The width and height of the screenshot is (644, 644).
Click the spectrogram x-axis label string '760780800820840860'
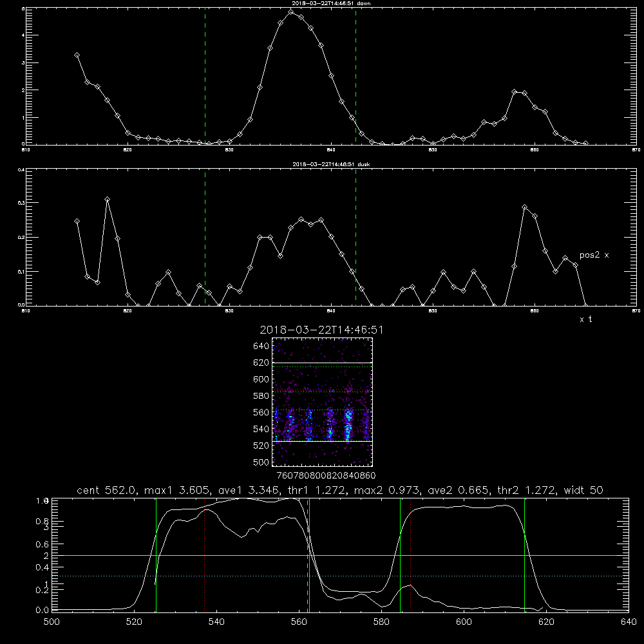point(326,476)
